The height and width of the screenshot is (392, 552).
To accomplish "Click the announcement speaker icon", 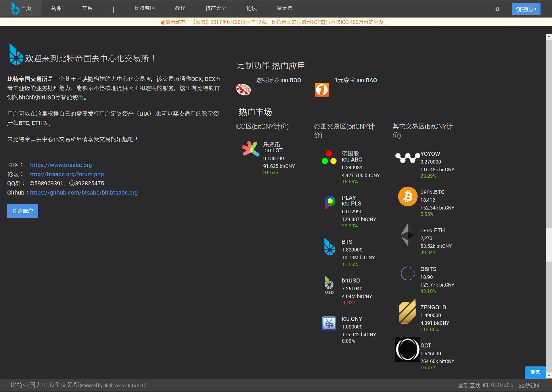I will click(x=163, y=22).
